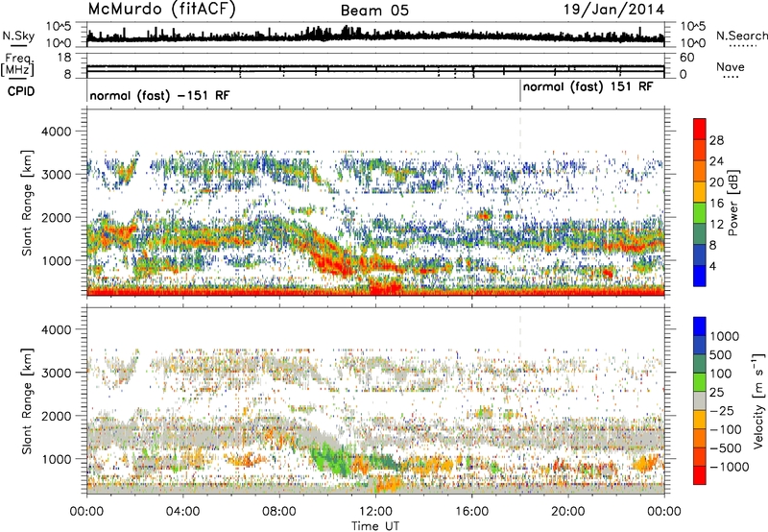Click 'normal (fast) 151 RF' text
768x532 pixels.
pos(588,87)
